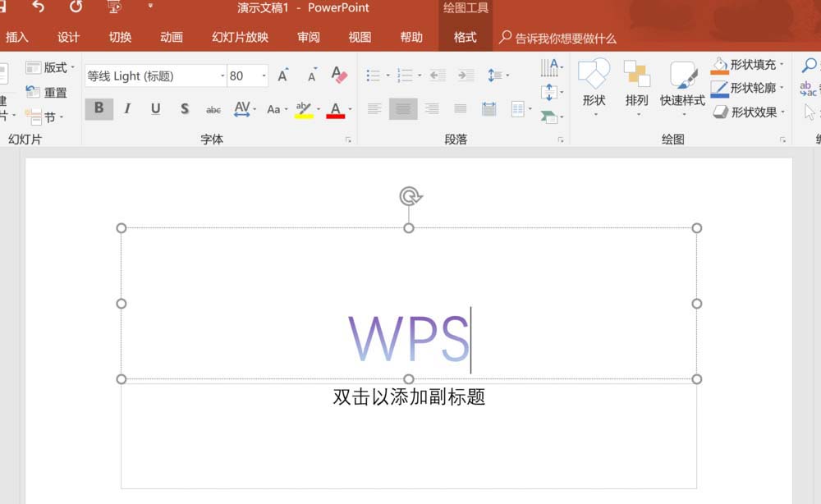Decrease list indent level
The width and height of the screenshot is (821, 504).
tap(438, 76)
